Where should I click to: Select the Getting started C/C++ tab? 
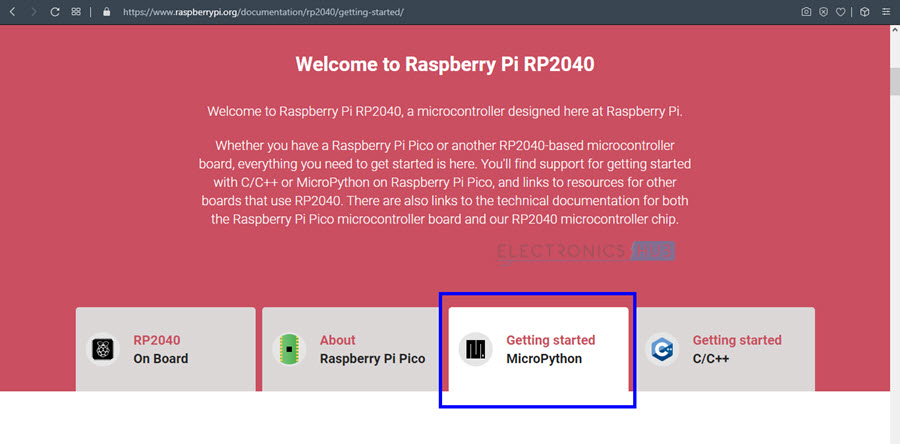click(736, 349)
